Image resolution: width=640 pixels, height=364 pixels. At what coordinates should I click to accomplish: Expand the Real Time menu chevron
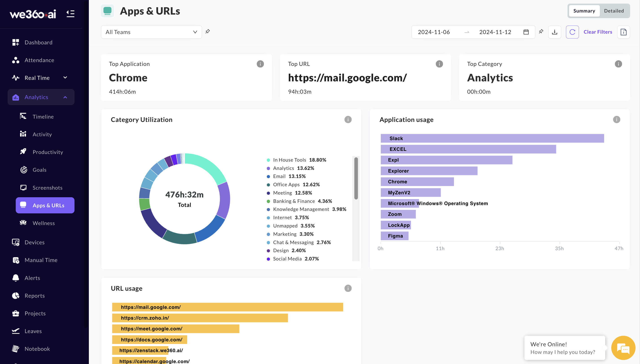point(65,78)
